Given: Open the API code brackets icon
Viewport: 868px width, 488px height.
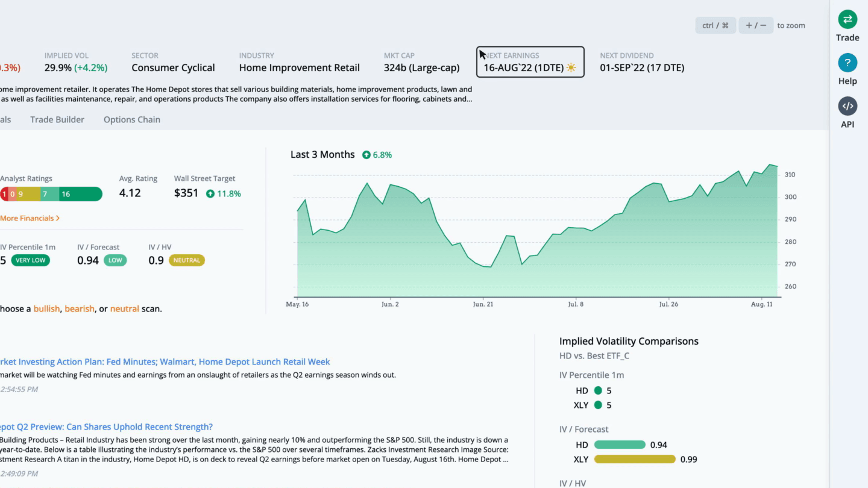Looking at the screenshot, I should pos(848,106).
